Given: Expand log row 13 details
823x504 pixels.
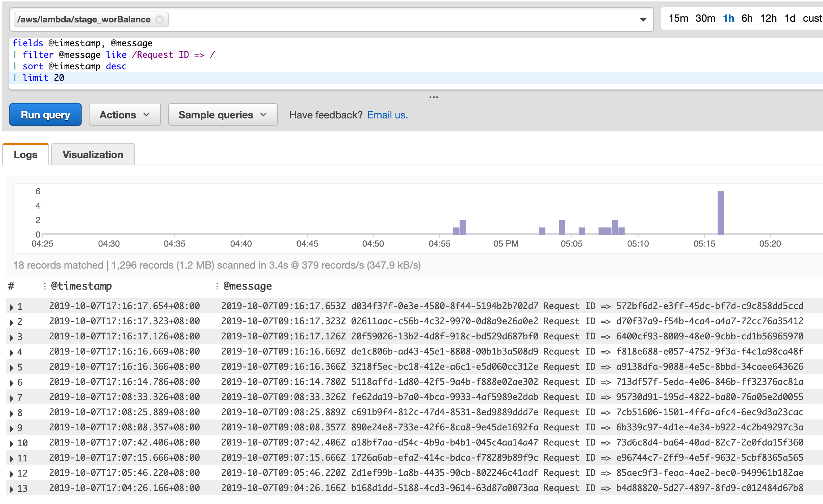Looking at the screenshot, I should tap(12, 489).
